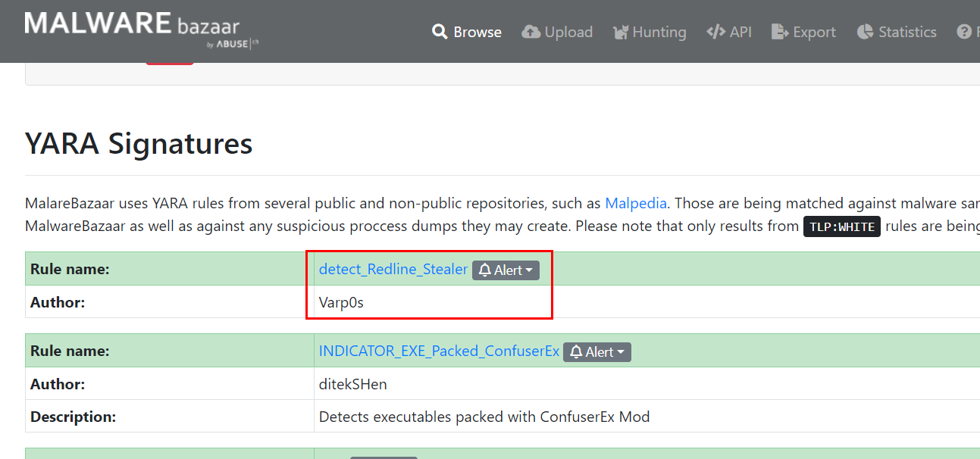Open the Statistics text label
This screenshot has height=459, width=980.
click(907, 32)
